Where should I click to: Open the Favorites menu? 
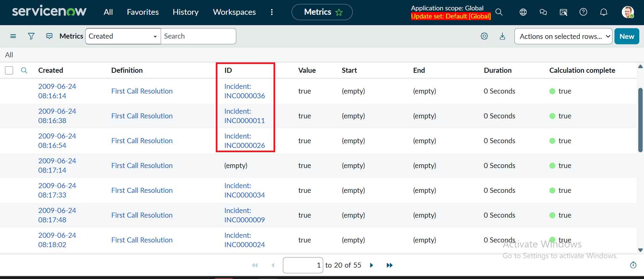coord(143,12)
